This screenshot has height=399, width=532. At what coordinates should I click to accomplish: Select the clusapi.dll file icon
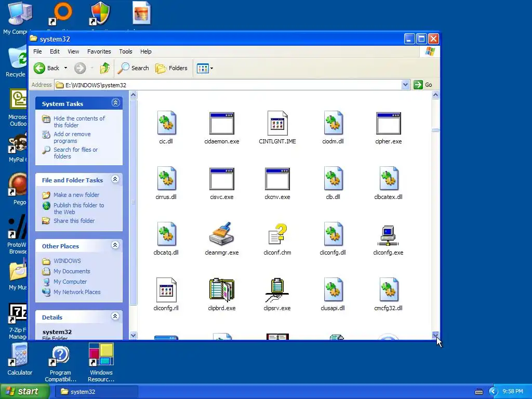coord(333,290)
